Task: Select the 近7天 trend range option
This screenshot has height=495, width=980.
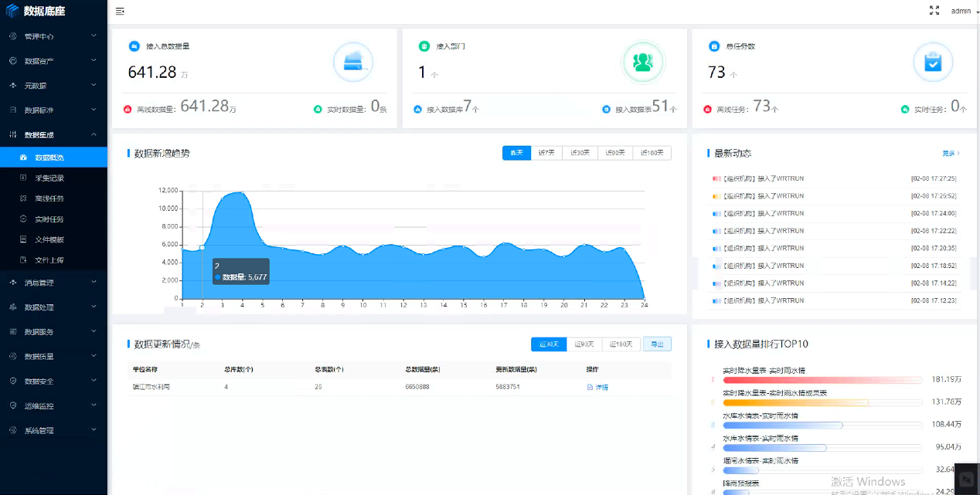Action: click(546, 153)
